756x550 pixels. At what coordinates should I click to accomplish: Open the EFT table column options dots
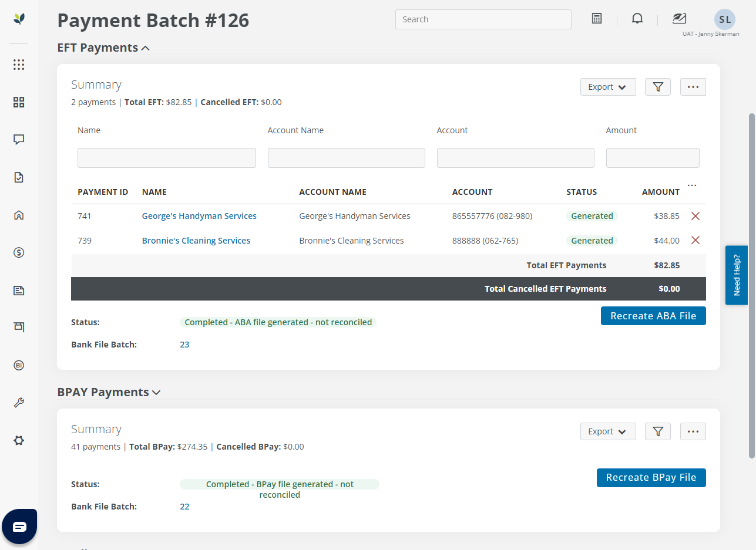tap(692, 185)
